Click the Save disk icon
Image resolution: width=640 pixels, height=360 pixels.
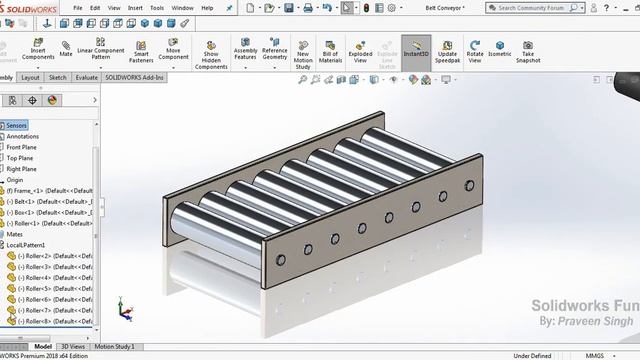click(x=289, y=8)
